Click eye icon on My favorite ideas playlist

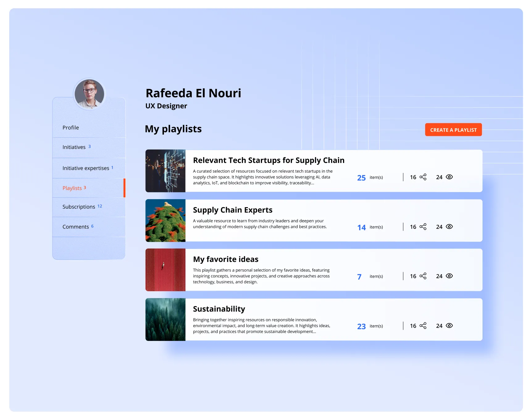449,276
